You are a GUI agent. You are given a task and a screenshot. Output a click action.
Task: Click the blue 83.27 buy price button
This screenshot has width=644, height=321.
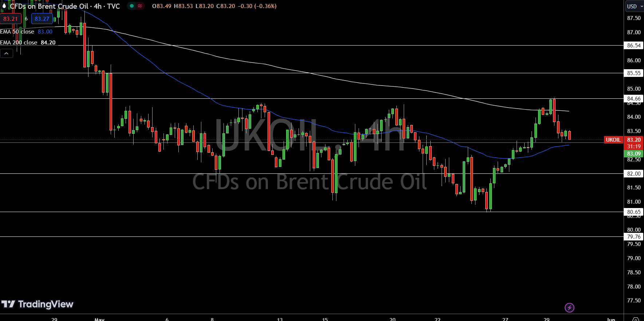click(42, 19)
